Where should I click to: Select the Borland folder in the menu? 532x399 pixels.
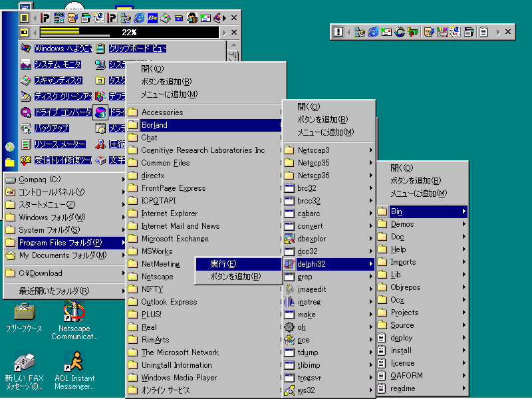[205, 125]
